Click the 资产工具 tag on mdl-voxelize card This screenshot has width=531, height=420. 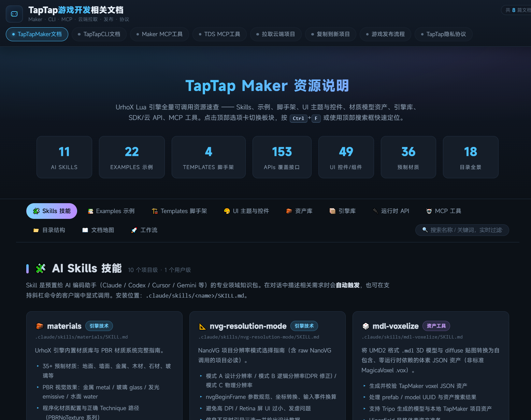click(x=436, y=326)
